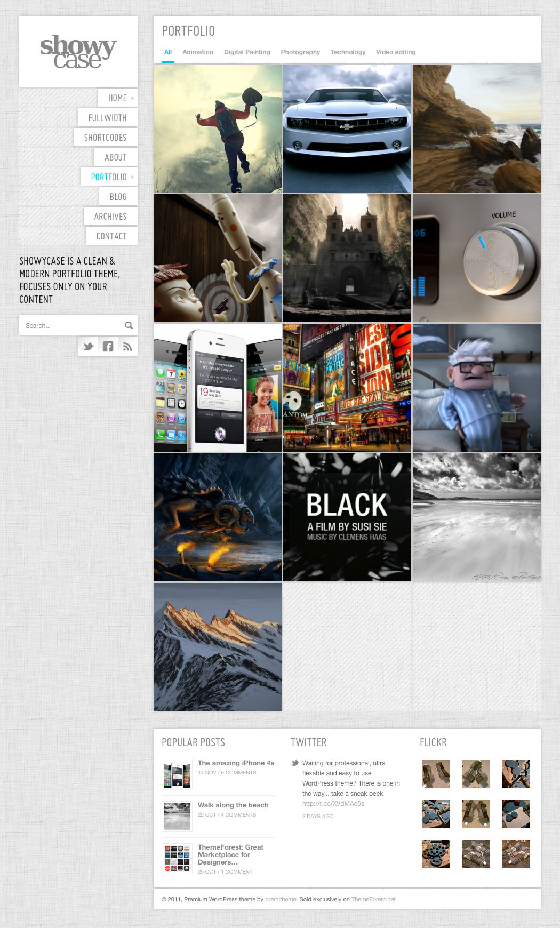Screen dimensions: 560x928
Task: Click the PORTFOLIO page heading
Action: click(x=188, y=31)
